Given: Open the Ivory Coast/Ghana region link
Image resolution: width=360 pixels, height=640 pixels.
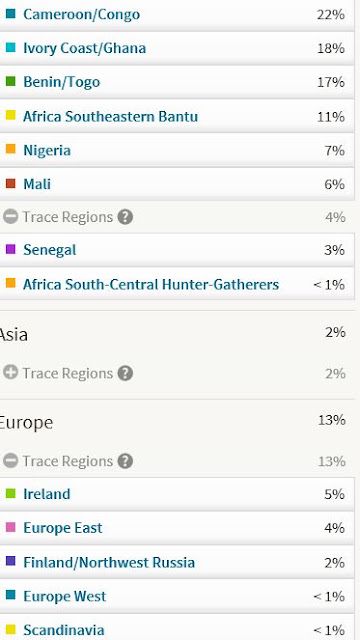Looking at the screenshot, I should 84,49.
